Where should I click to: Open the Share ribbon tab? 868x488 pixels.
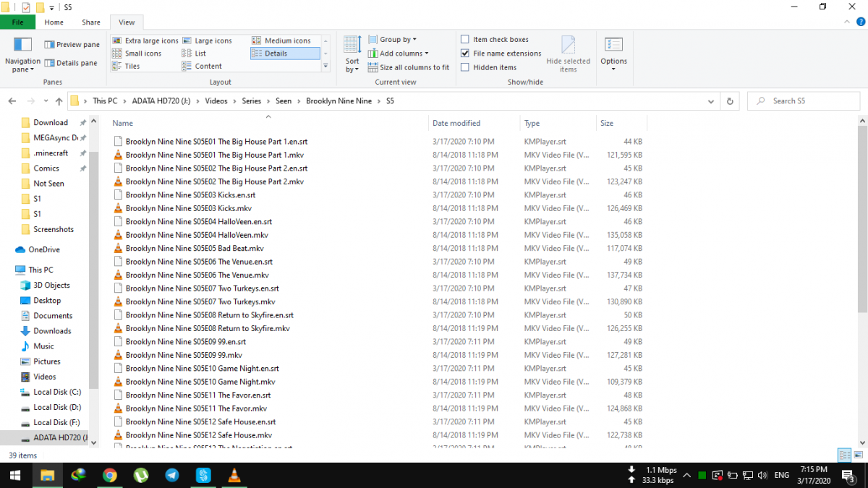point(91,22)
